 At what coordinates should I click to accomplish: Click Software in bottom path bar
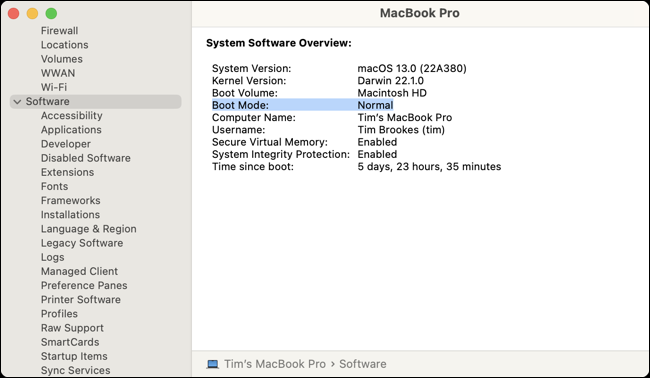tap(363, 364)
